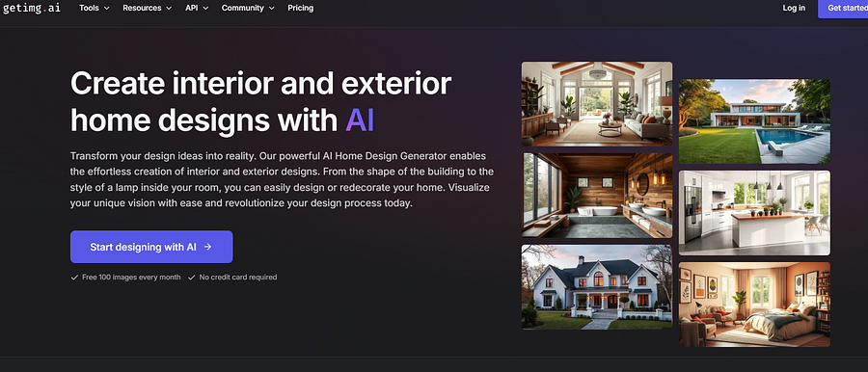Expand the API dropdown menu
This screenshot has height=372, width=868.
(x=197, y=8)
